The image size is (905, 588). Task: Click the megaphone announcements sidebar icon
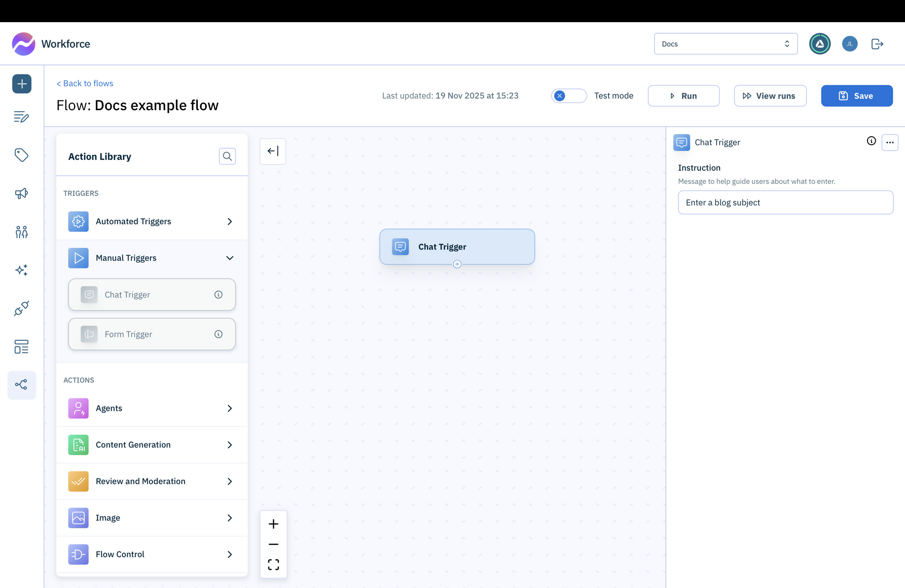click(21, 193)
